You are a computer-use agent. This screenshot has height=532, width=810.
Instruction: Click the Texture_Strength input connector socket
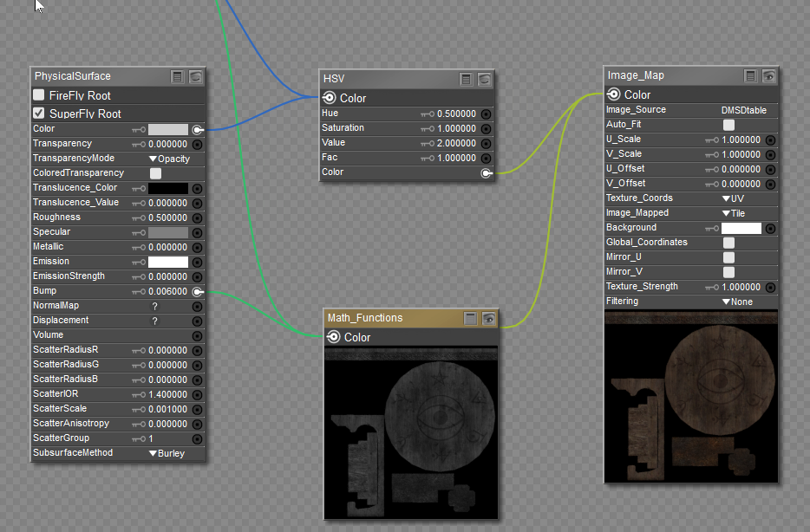tap(770, 287)
